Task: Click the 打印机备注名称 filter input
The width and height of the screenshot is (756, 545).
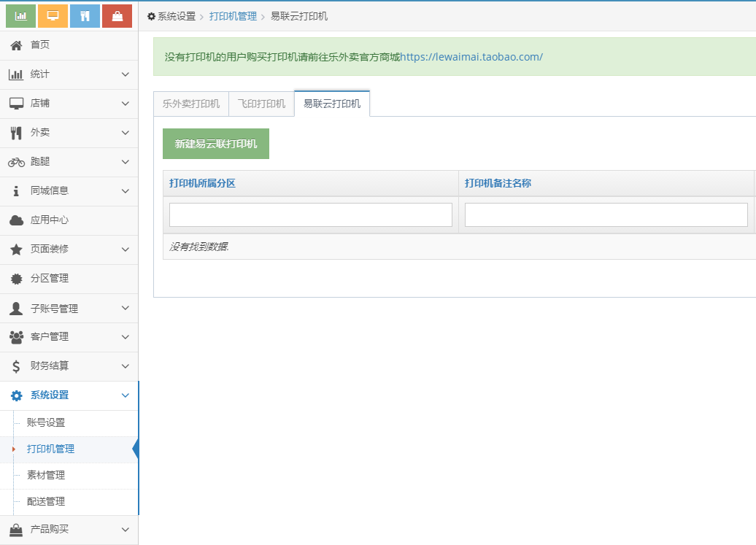Action: (x=606, y=215)
